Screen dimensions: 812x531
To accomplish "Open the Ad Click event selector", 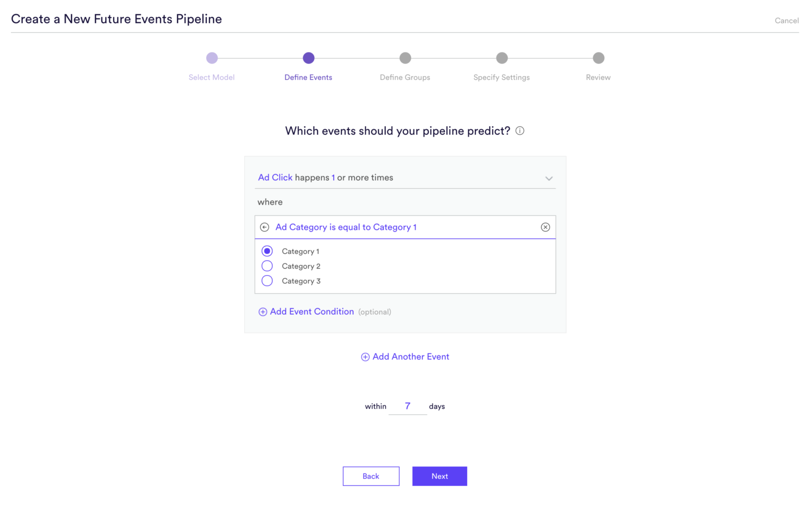I will [275, 177].
